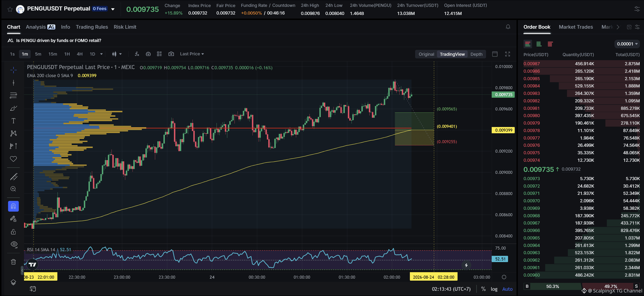Open the chart patterns tool
The image size is (644, 296).
[x=14, y=133]
